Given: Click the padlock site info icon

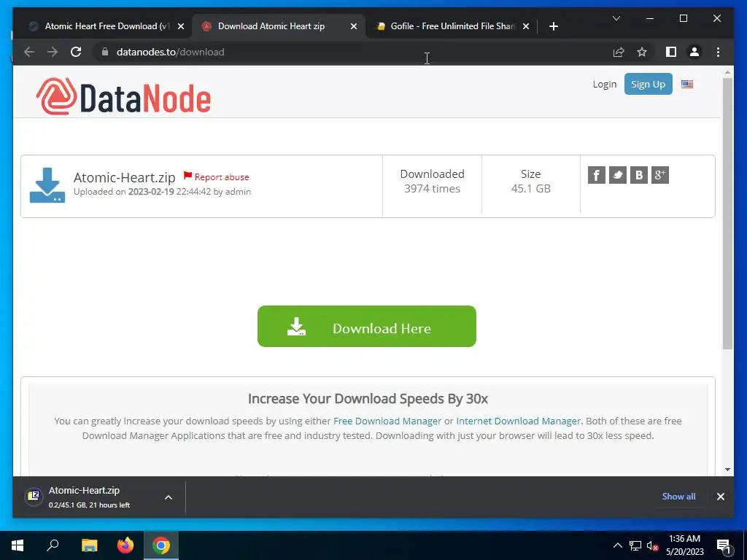Looking at the screenshot, I should click(105, 52).
